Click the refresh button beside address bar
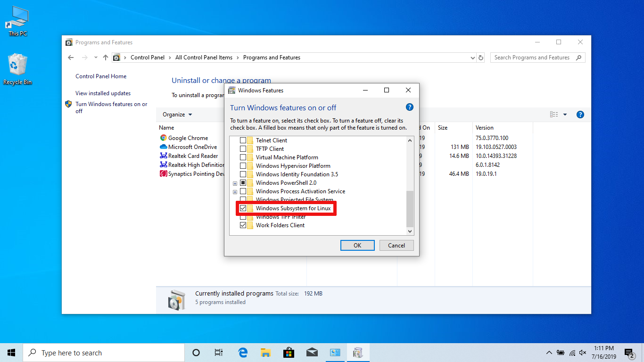The width and height of the screenshot is (644, 362). 481,58
